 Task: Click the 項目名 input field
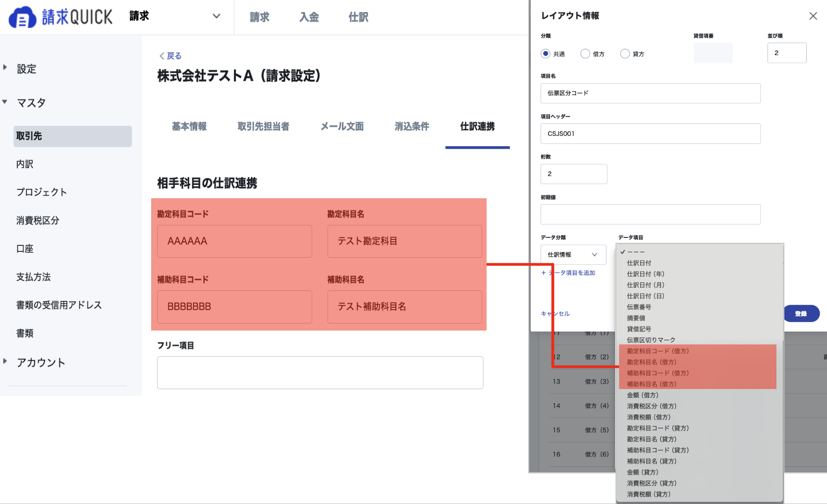[651, 93]
